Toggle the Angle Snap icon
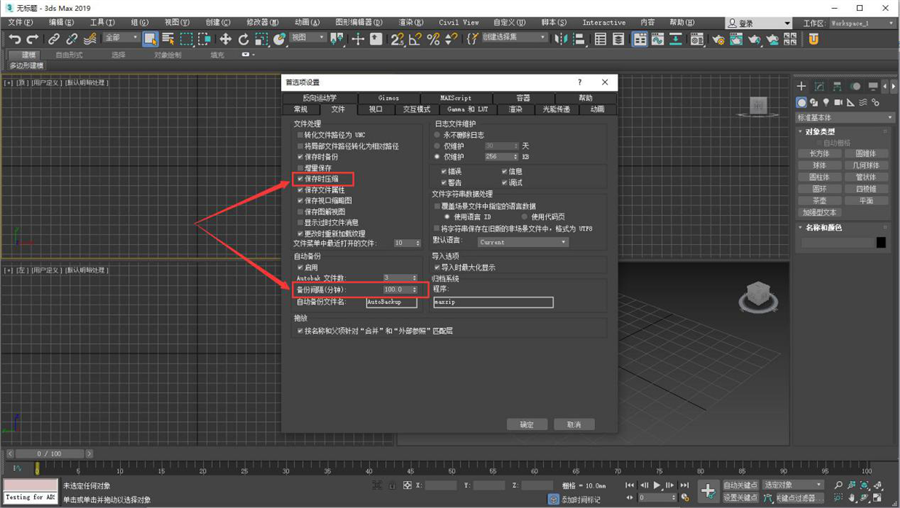Viewport: 900px width, 508px height. pyautogui.click(x=415, y=39)
